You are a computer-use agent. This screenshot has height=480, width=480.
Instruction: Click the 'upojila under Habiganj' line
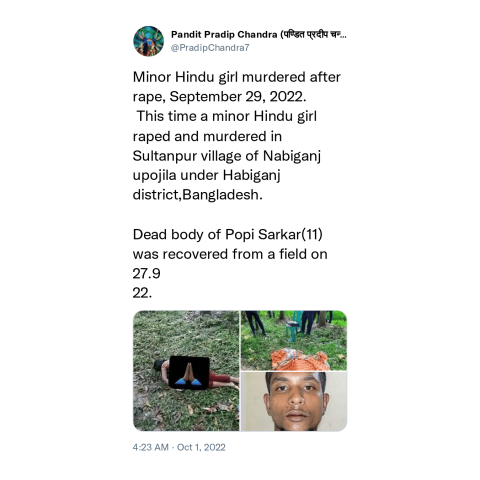point(206,175)
